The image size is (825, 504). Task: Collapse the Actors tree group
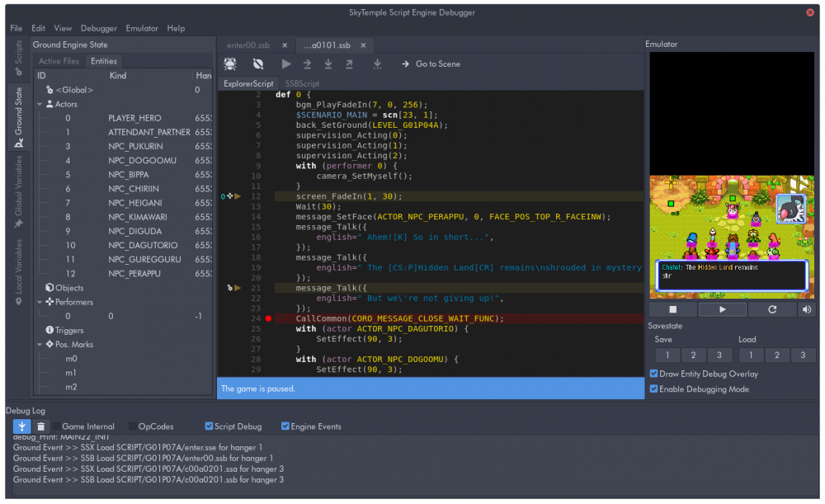tap(40, 103)
